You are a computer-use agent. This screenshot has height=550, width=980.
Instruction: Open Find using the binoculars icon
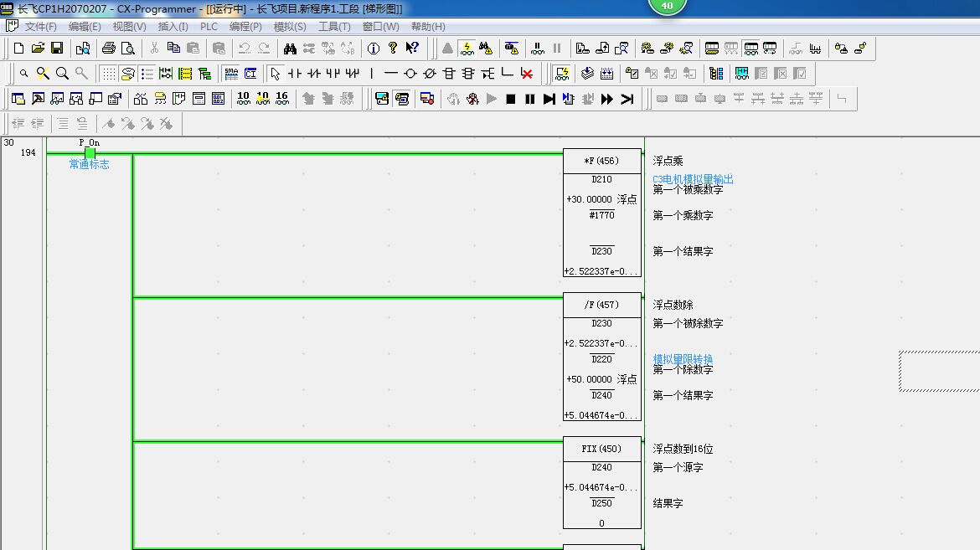coord(290,48)
